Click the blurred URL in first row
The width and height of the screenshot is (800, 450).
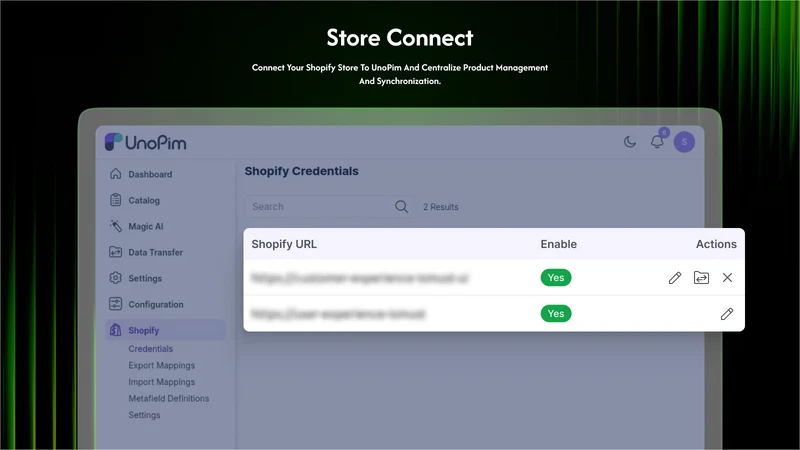[360, 278]
